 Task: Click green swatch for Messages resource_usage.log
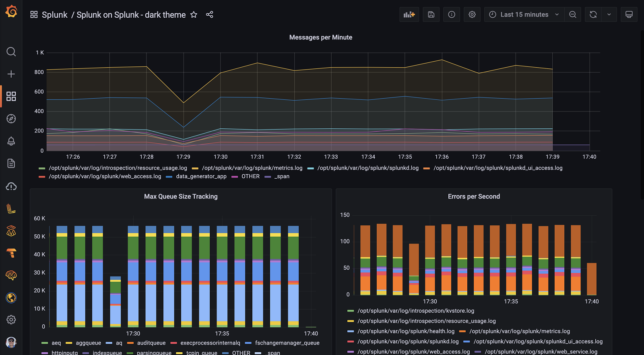[x=42, y=168]
